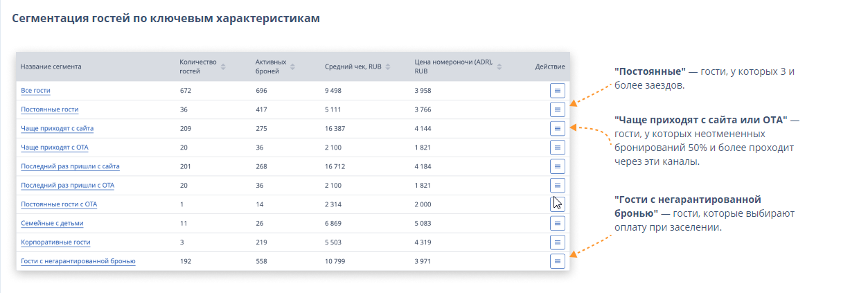
Task: Open Последний раз пришли с ОТА segment
Action: [68, 185]
